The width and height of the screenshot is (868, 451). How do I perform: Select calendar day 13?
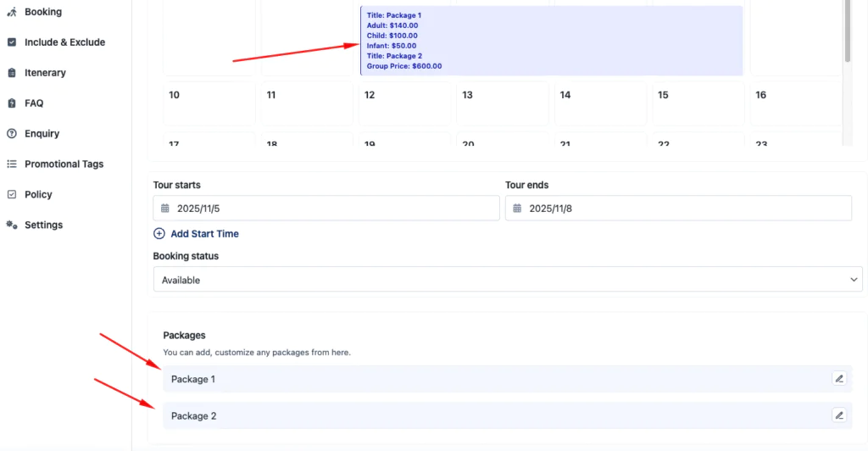(503, 103)
